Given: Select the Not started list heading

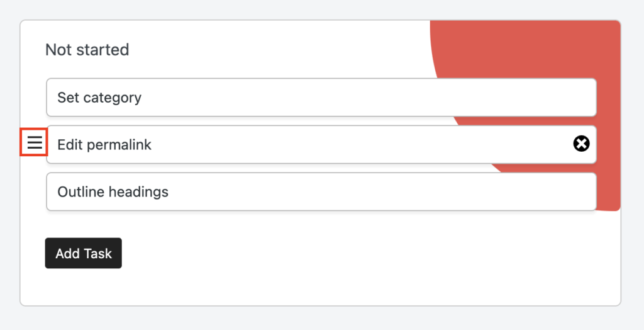Looking at the screenshot, I should click(x=87, y=50).
